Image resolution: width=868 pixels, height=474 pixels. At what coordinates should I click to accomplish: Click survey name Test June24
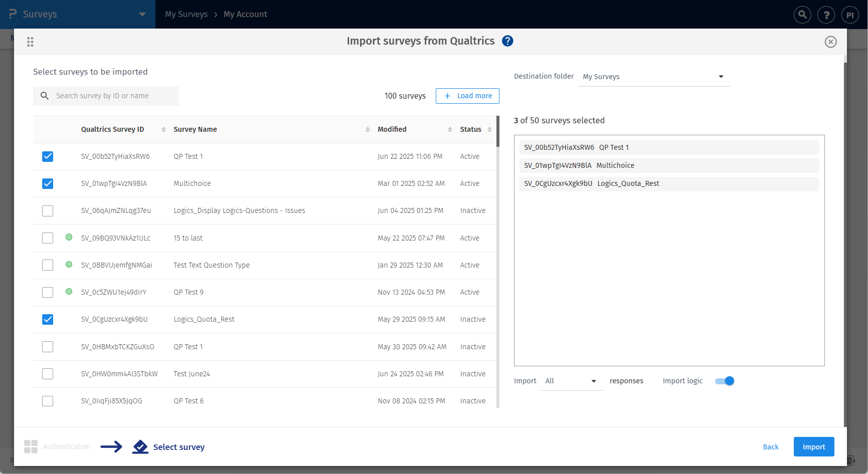click(192, 374)
